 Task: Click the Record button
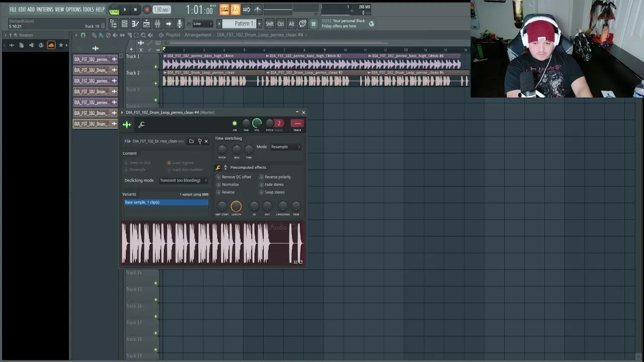tap(147, 10)
